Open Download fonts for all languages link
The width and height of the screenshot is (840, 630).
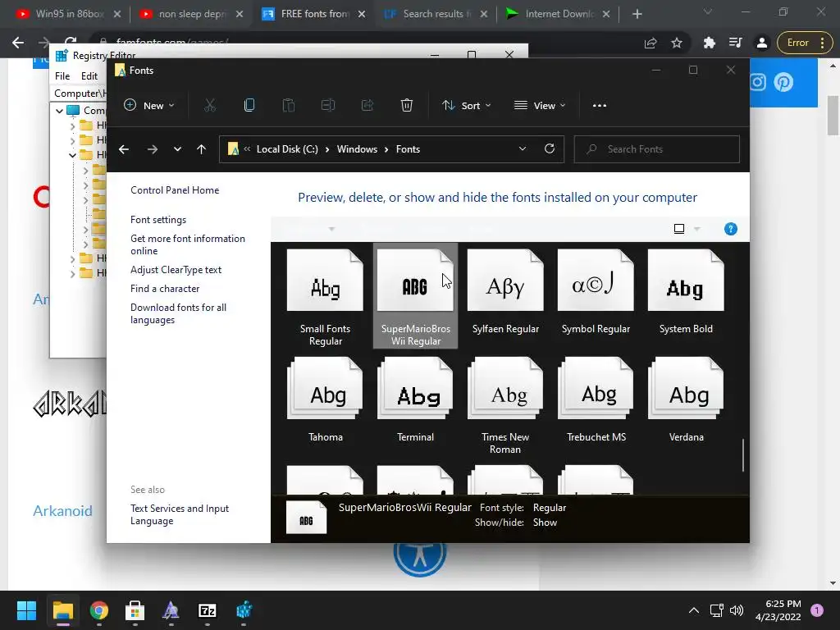pos(178,313)
